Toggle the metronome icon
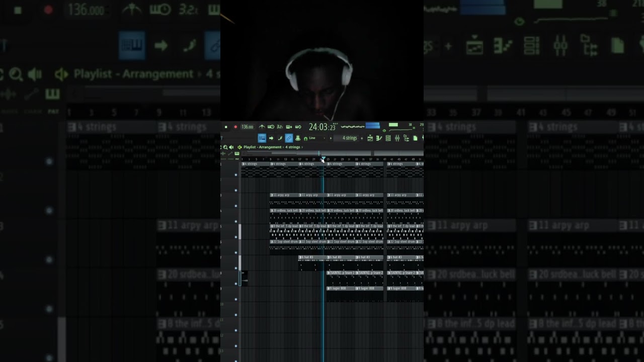 click(x=262, y=127)
